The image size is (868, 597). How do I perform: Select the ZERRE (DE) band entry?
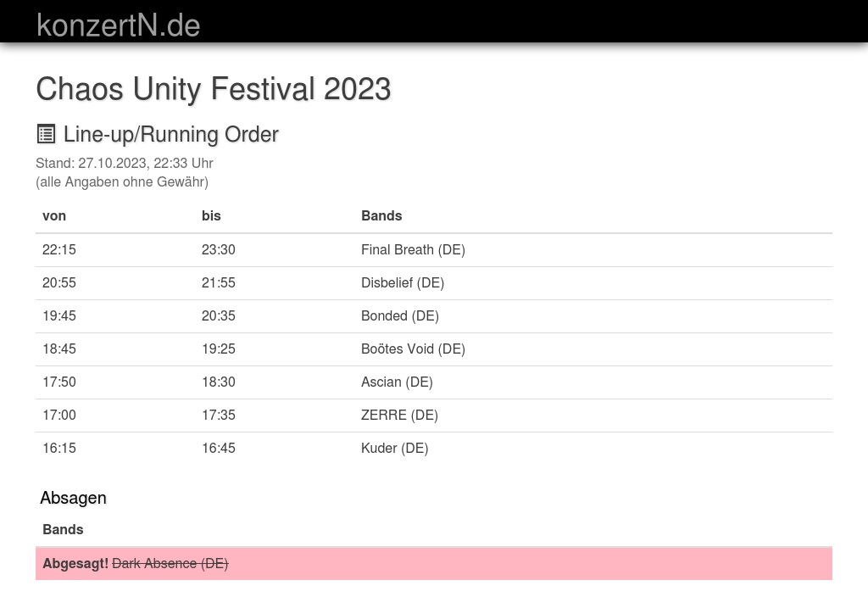(x=399, y=415)
